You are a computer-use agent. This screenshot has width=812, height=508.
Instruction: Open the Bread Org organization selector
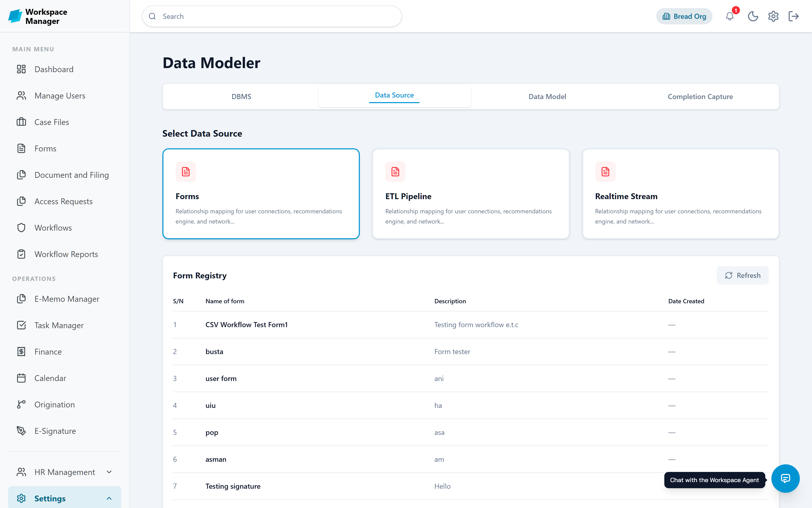pos(684,16)
